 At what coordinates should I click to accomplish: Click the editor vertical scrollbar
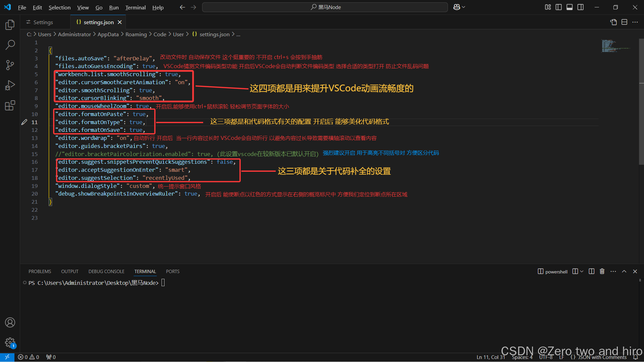641,102
